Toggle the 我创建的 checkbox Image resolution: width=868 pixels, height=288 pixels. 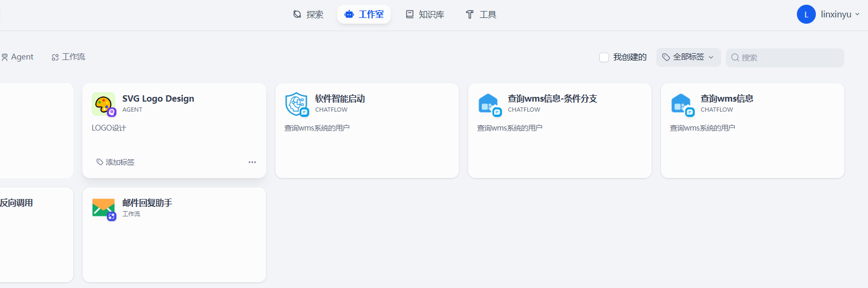604,57
